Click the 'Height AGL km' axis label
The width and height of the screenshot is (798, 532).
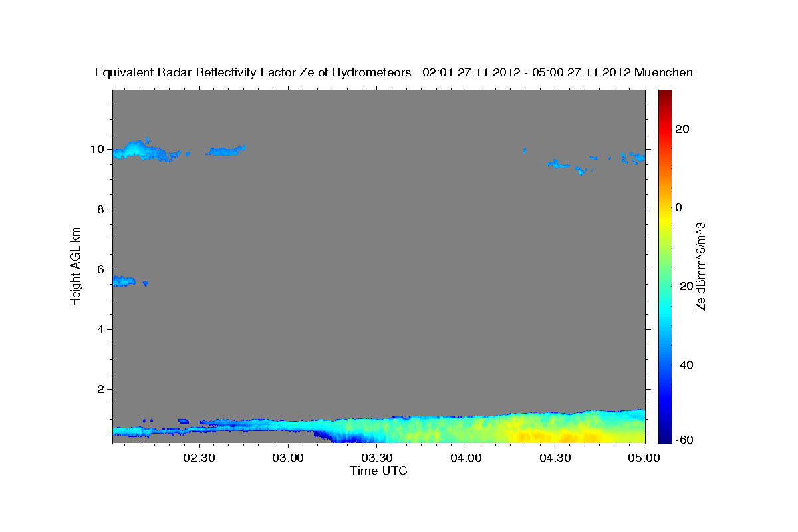click(76, 266)
